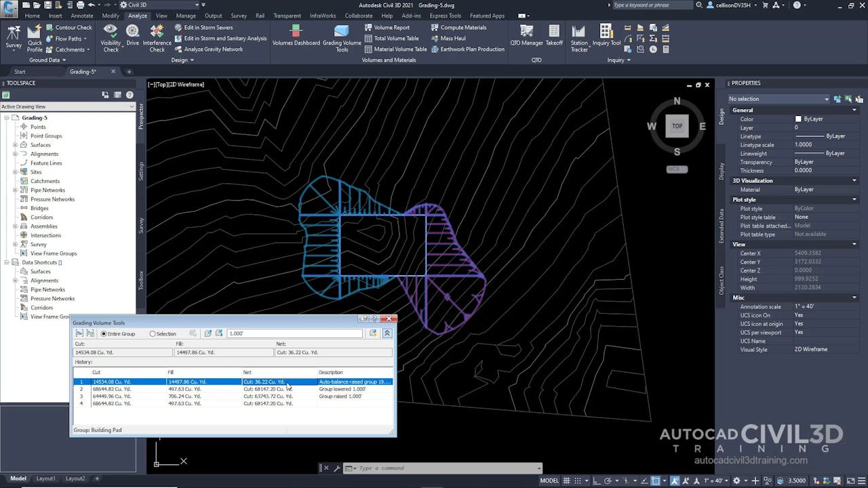This screenshot has width=868, height=488.
Task: Expand the Surfaces node in Prospector tree
Action: pyautogui.click(x=15, y=145)
